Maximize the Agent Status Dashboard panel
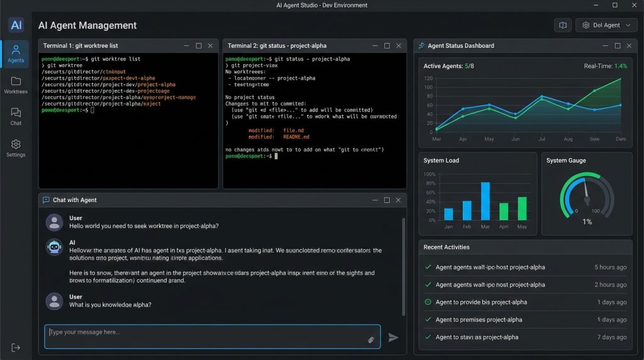The width and height of the screenshot is (644, 360). 618,45
